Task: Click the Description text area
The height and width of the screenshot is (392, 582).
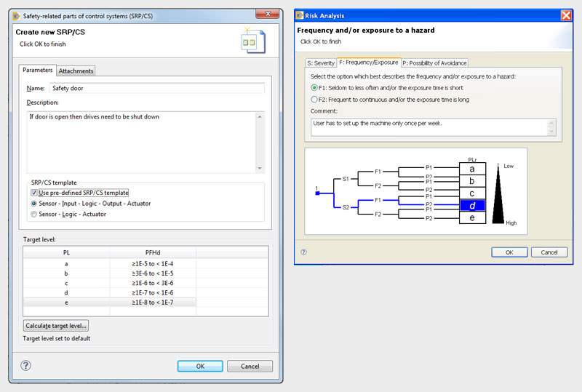Action: (x=141, y=142)
